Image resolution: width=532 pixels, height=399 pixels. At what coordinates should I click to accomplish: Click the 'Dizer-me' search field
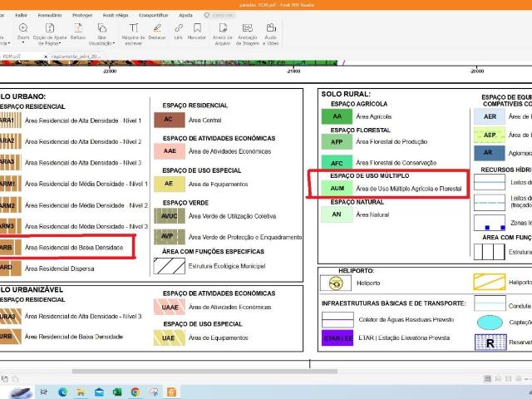(x=223, y=15)
